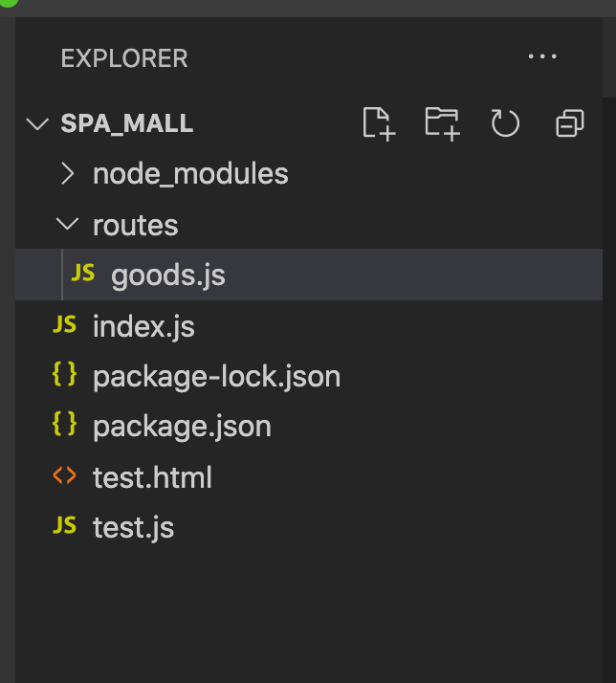The height and width of the screenshot is (683, 616).
Task: Open goods.js in the editor
Action: point(168,275)
